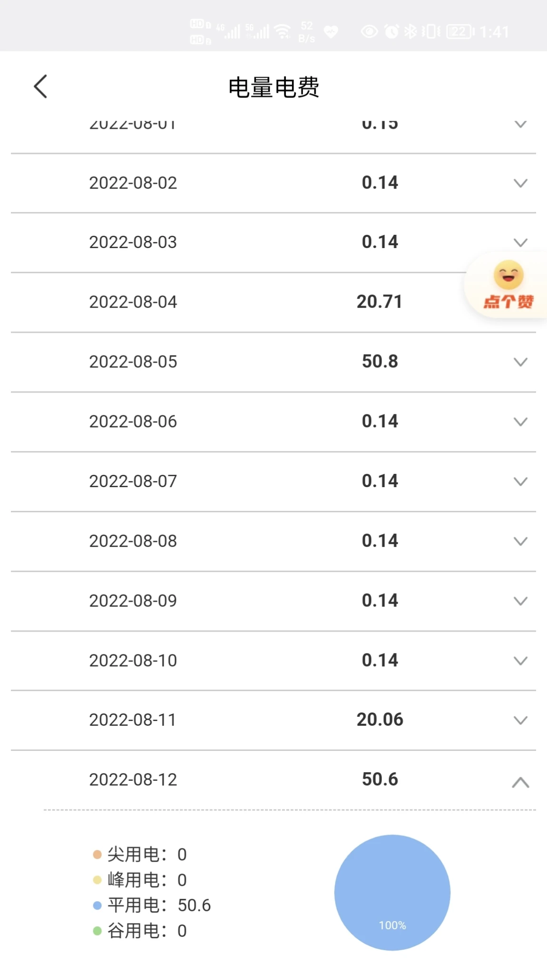Expand the 2022-08-02 row chevron
The height and width of the screenshot is (980, 547).
tap(520, 183)
